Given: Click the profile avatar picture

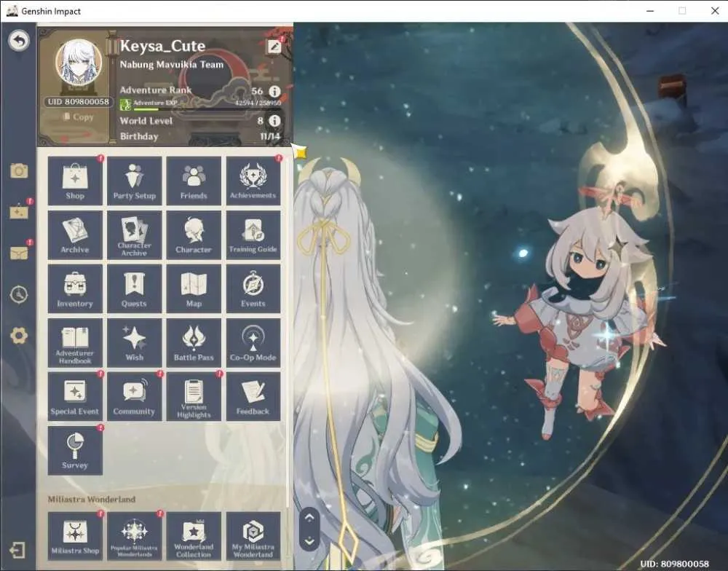Looking at the screenshot, I should click(x=79, y=63).
